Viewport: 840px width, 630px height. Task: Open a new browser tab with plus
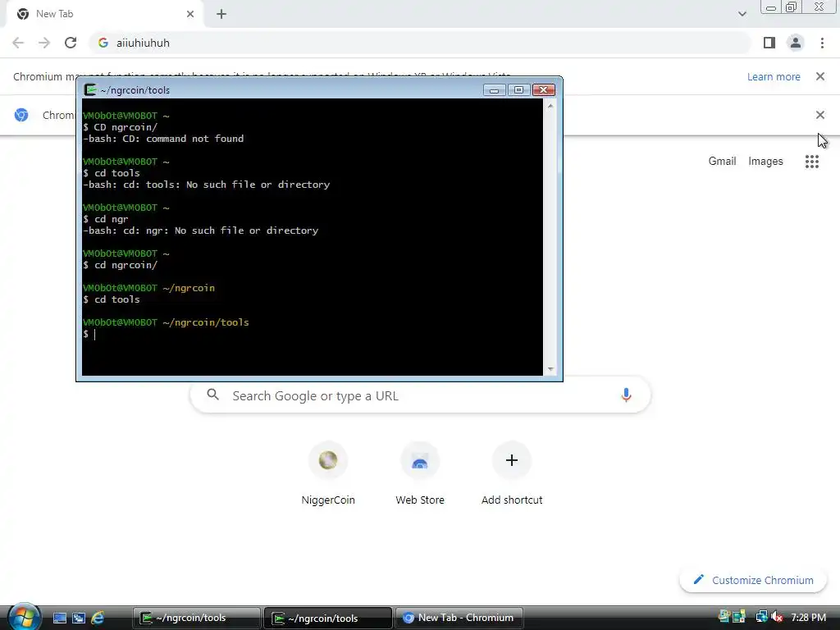[x=221, y=14]
